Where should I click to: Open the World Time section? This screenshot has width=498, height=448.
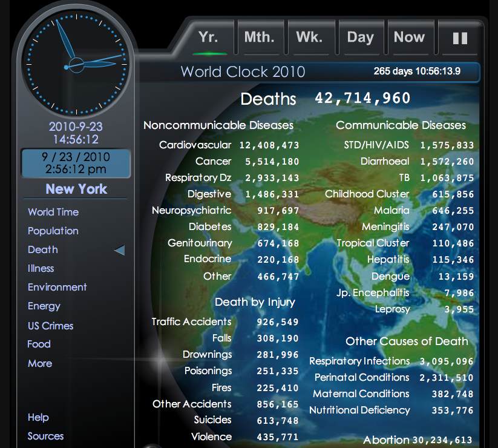coord(53,212)
